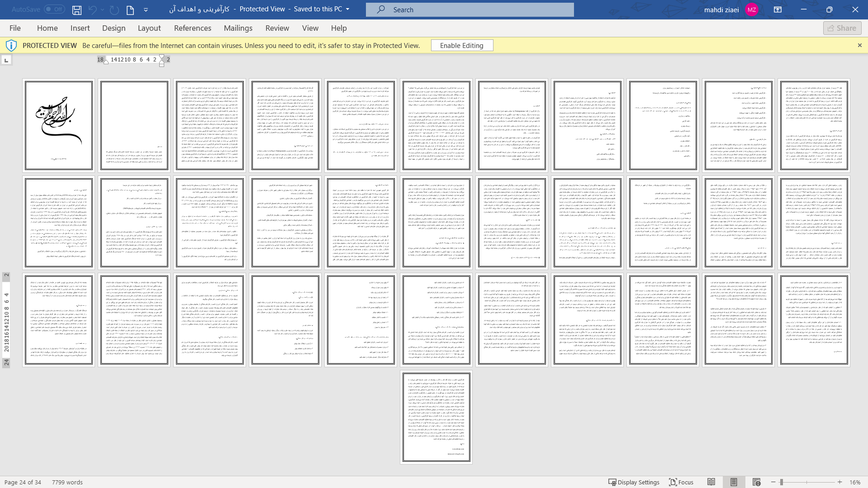Open the Layout tab
Screen dimensions: 868x488
click(x=149, y=28)
